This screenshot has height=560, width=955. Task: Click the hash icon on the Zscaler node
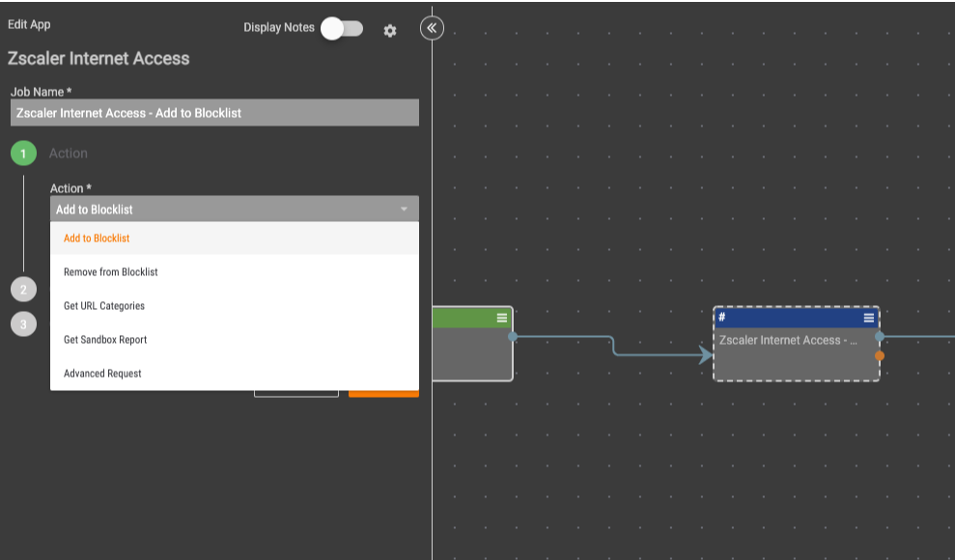pyautogui.click(x=721, y=317)
